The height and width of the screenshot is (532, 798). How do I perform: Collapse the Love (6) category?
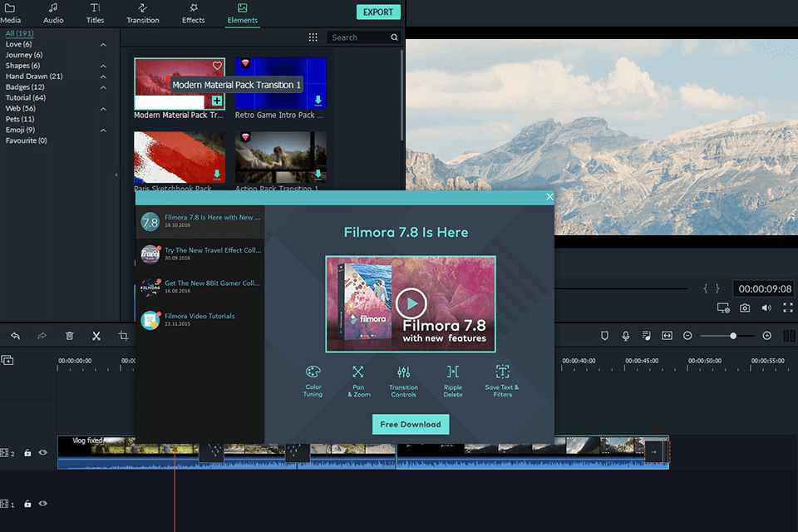pyautogui.click(x=103, y=45)
